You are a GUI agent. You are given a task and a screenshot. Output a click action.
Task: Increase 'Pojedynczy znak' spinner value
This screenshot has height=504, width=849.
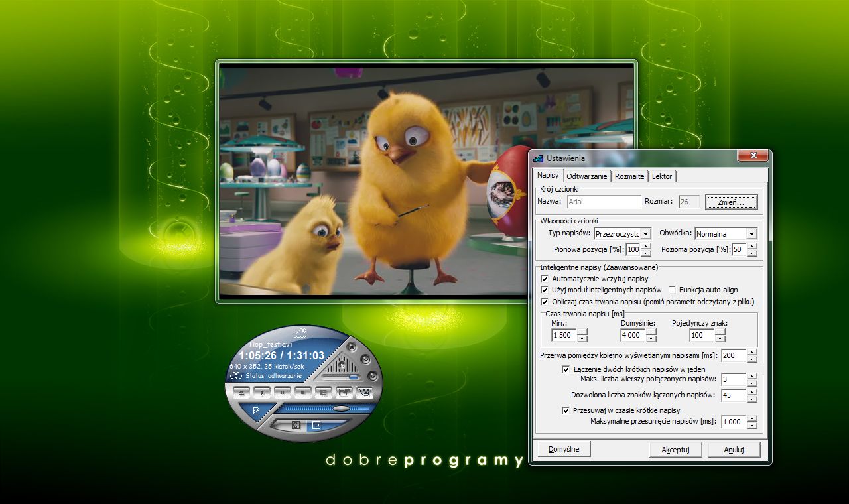click(x=719, y=332)
